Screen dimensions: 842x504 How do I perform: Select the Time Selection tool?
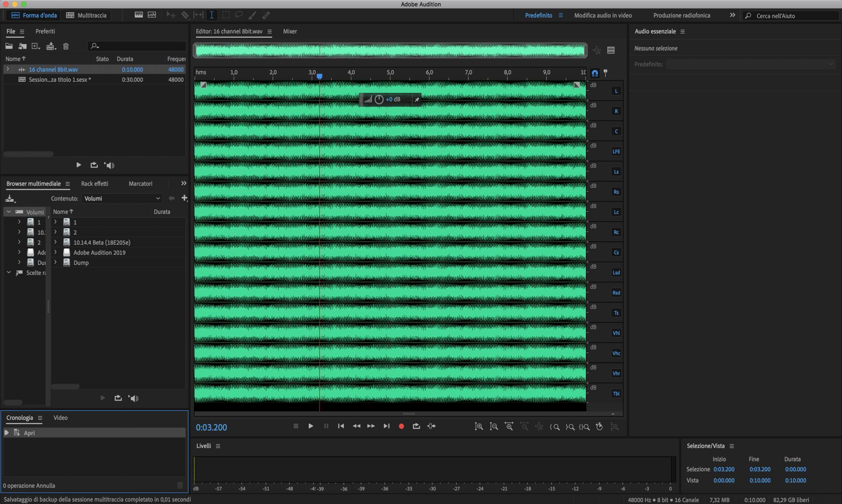tap(211, 15)
